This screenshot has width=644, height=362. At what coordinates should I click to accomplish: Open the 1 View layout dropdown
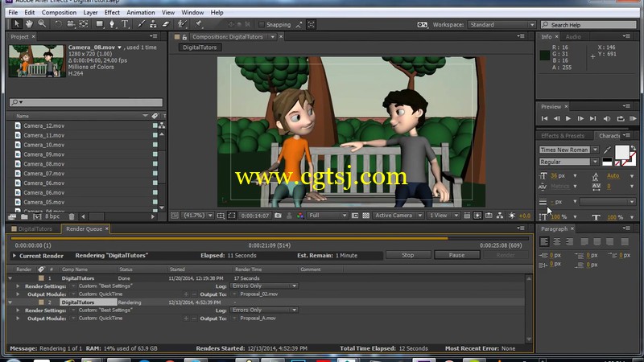click(x=443, y=216)
